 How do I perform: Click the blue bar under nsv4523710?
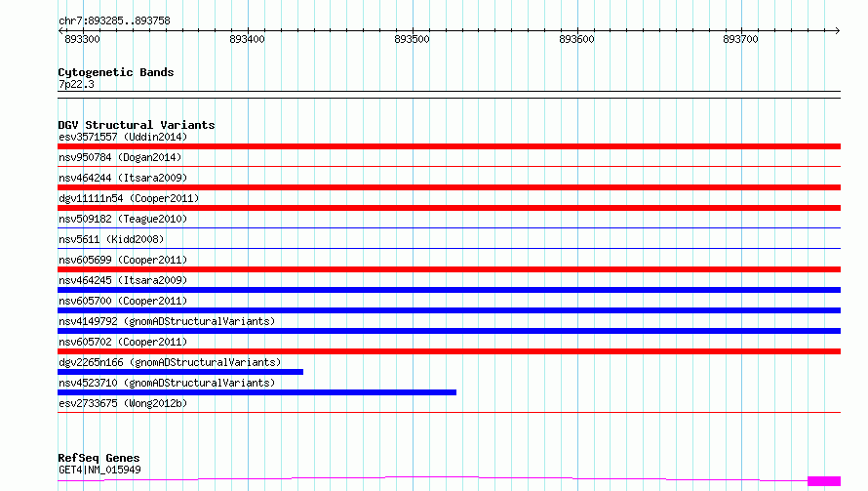256,392
